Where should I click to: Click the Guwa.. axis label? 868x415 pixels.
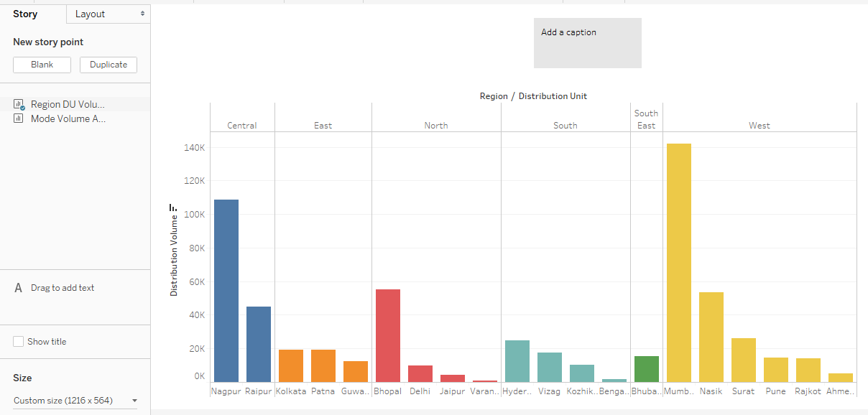[356, 392]
